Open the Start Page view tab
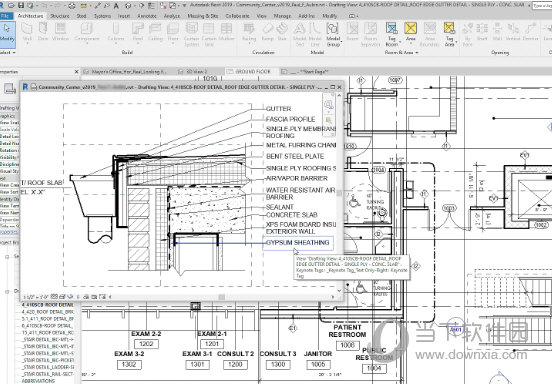The height and width of the screenshot is (384, 552). [x=310, y=71]
